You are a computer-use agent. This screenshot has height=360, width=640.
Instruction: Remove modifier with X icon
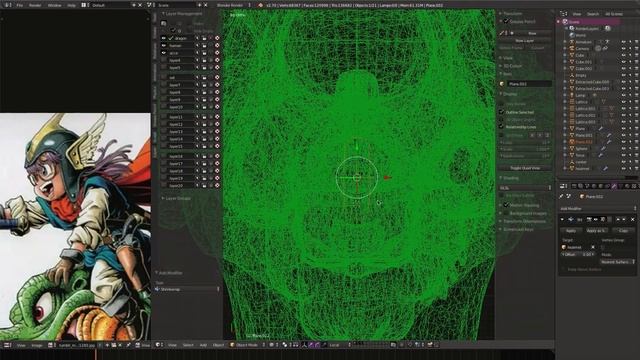pos(633,220)
